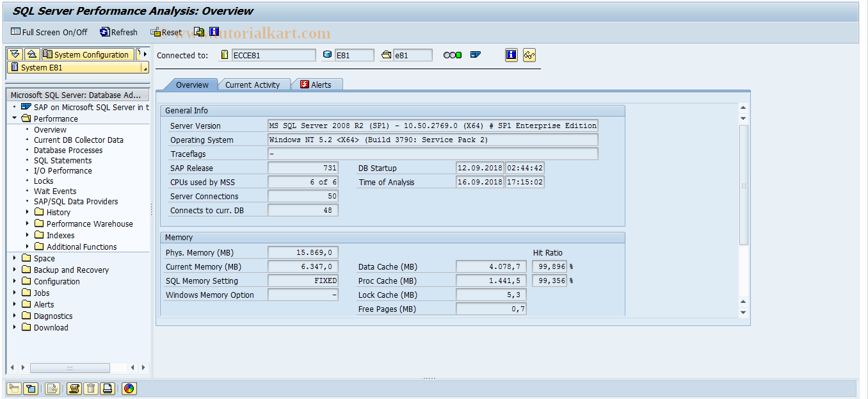Expand the Space folder
This screenshot has height=399, width=868.
pyautogui.click(x=14, y=258)
